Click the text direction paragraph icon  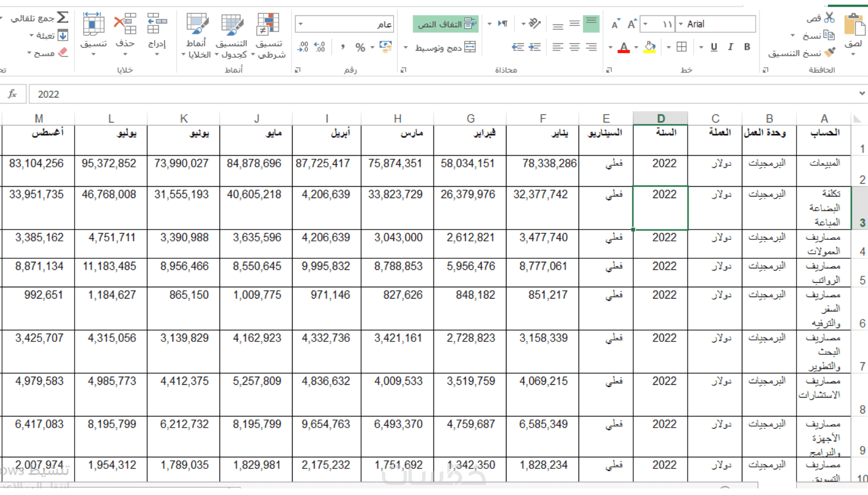click(x=503, y=23)
